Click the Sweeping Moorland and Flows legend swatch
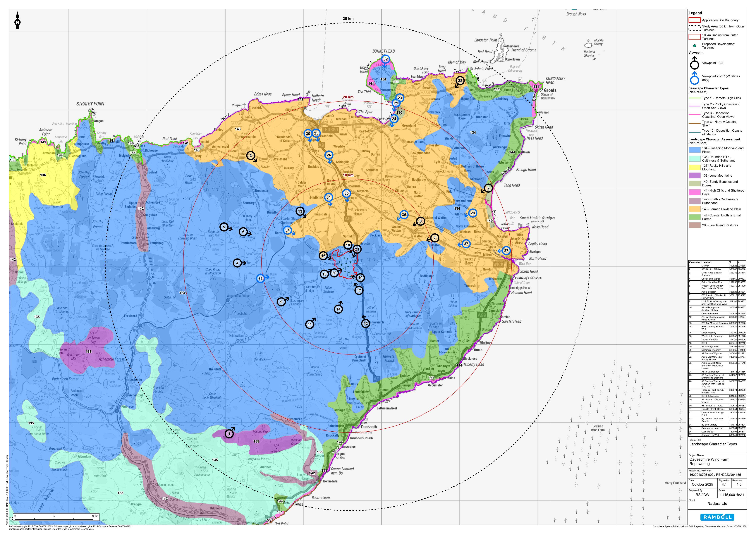The width and height of the screenshot is (756, 534). point(694,150)
